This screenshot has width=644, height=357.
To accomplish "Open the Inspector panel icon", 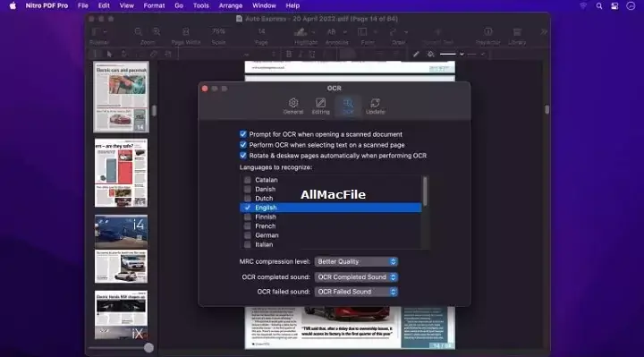I will tap(488, 31).
